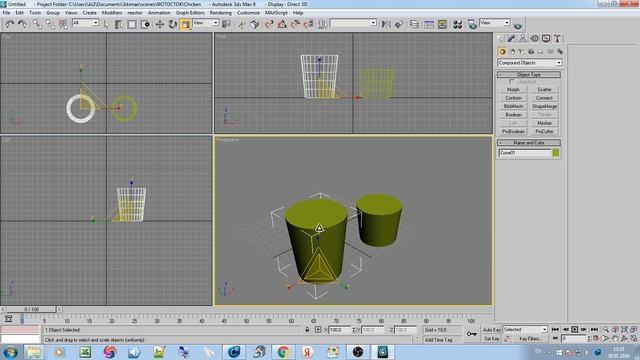The height and width of the screenshot is (360, 640).
Task: Click the Undo arrow in main toolbar
Action: [9, 24]
